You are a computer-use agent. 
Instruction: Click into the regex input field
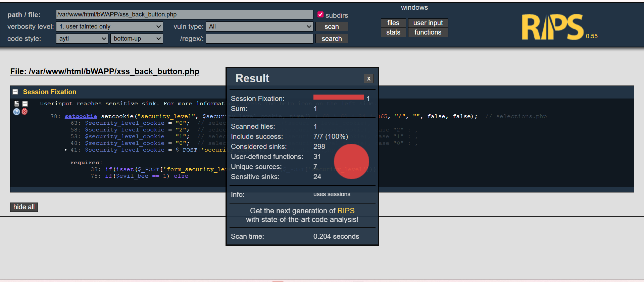tap(259, 39)
